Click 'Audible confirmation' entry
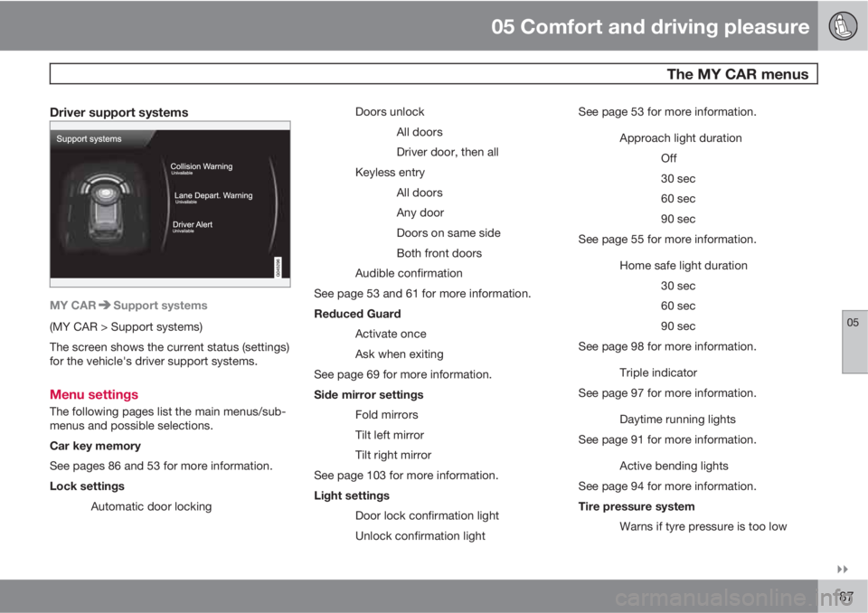The width and height of the screenshot is (868, 613). pos(409,273)
